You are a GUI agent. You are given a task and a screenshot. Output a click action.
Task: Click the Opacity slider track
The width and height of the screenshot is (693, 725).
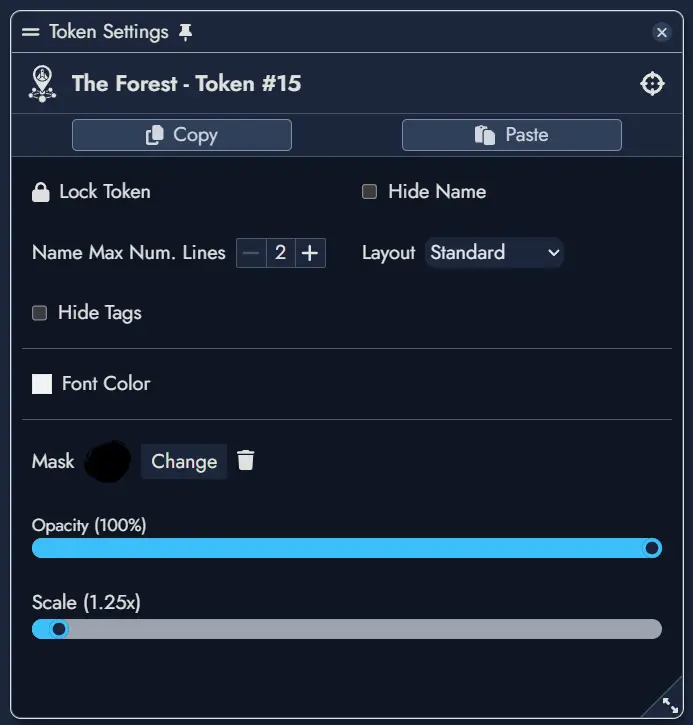click(340, 548)
